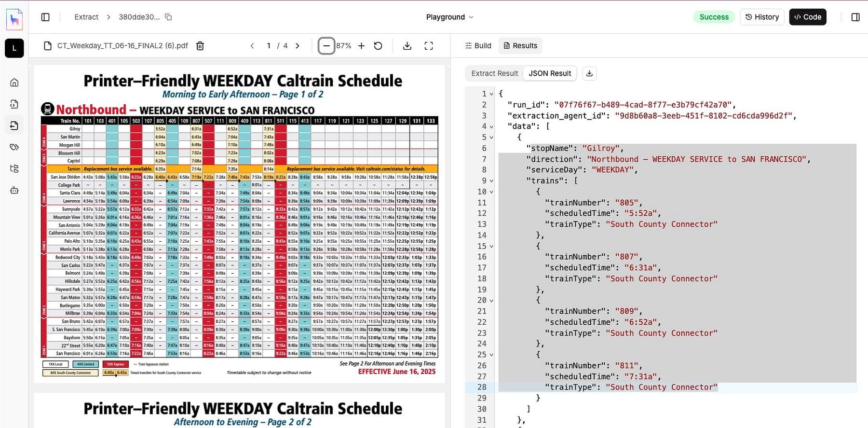The height and width of the screenshot is (428, 868).
Task: Select the JSON Result view
Action: (x=550, y=73)
